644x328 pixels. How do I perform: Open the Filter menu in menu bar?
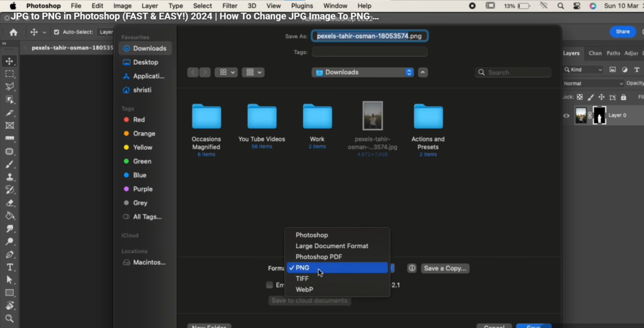tap(230, 6)
